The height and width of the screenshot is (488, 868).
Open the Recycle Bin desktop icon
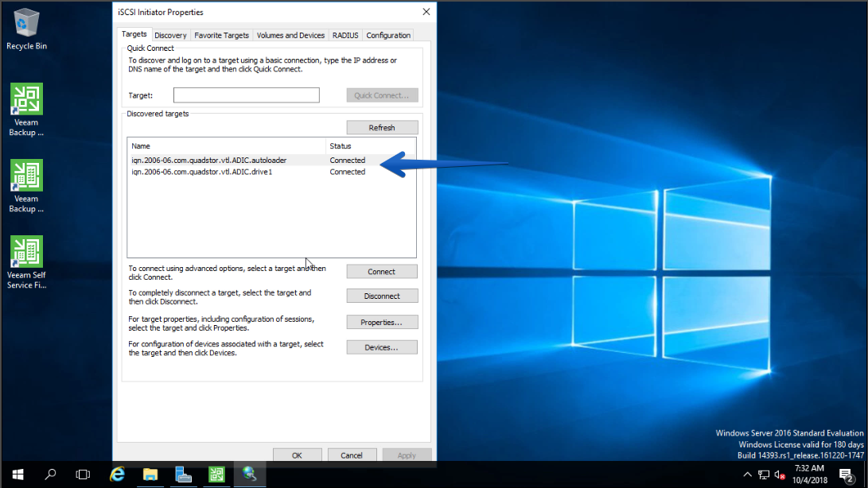26,29
